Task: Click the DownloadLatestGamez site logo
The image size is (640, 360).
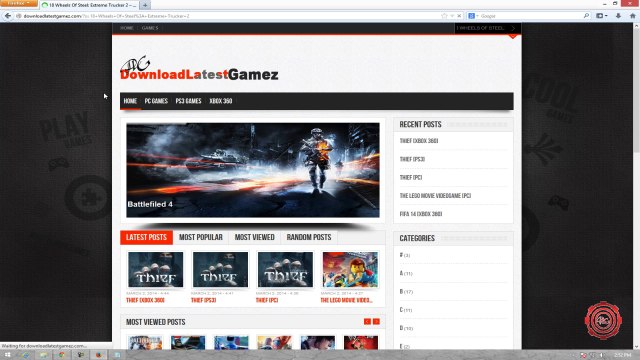Action: (199, 69)
